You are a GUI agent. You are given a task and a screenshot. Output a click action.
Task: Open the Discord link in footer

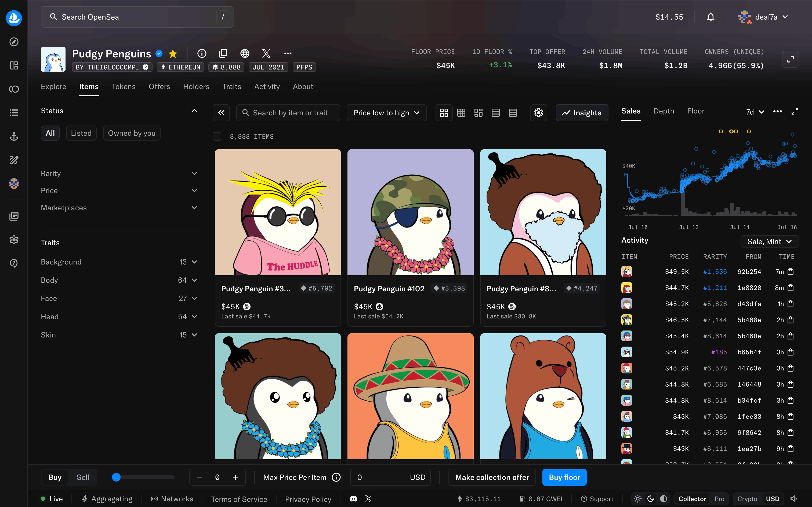click(353, 499)
